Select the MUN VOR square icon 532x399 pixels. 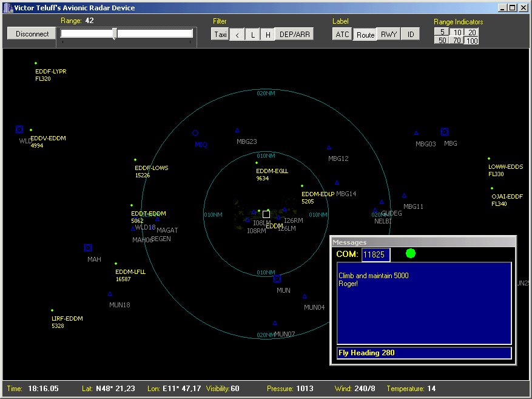click(277, 279)
